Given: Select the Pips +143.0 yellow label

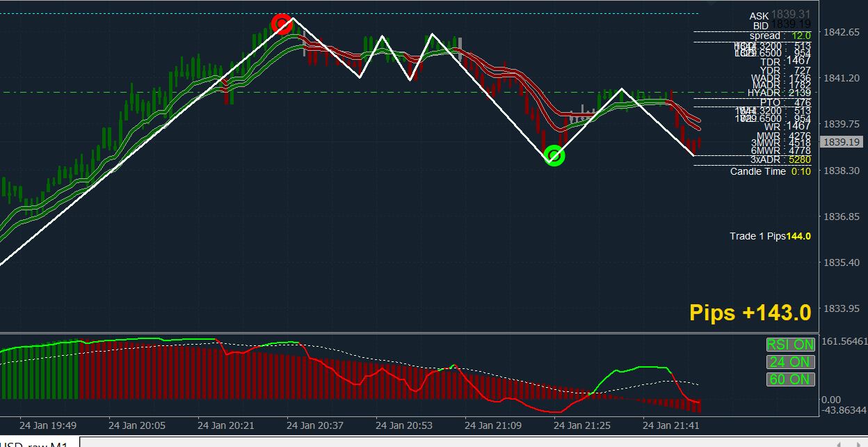Looking at the screenshot, I should coord(750,313).
